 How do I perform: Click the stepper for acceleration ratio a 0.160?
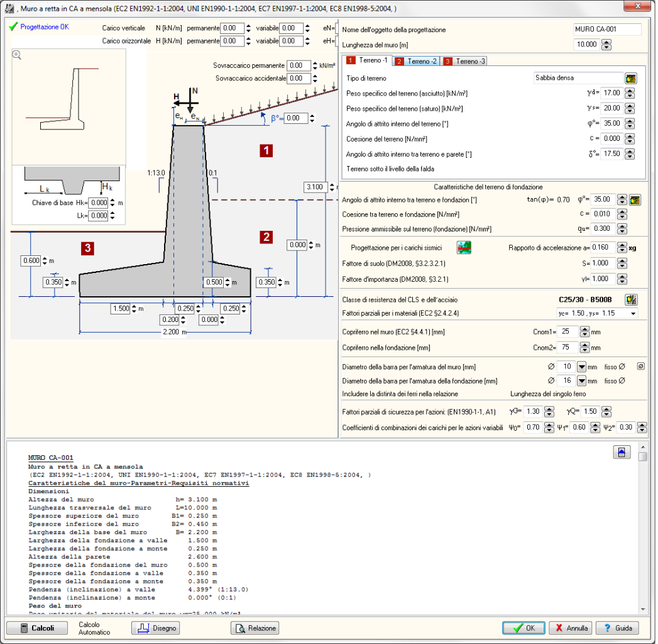[622, 248]
